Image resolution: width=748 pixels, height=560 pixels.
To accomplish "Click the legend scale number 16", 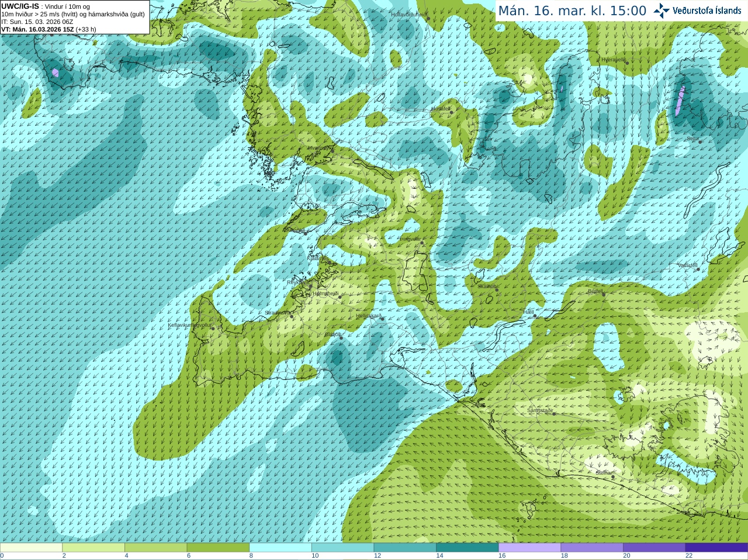I will click(503, 556).
